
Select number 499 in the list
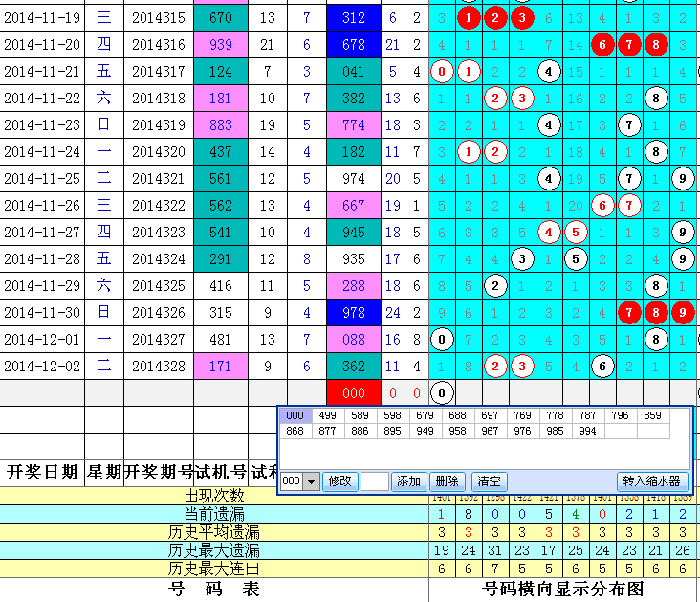[x=326, y=416]
